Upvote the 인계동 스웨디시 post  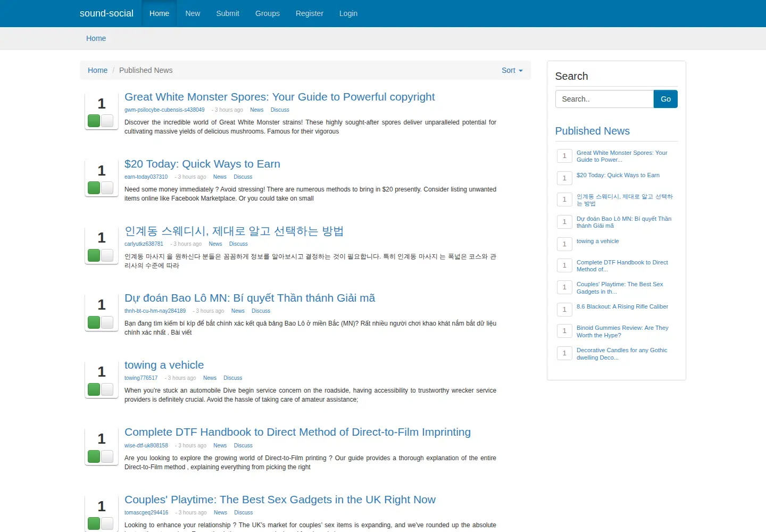click(94, 255)
